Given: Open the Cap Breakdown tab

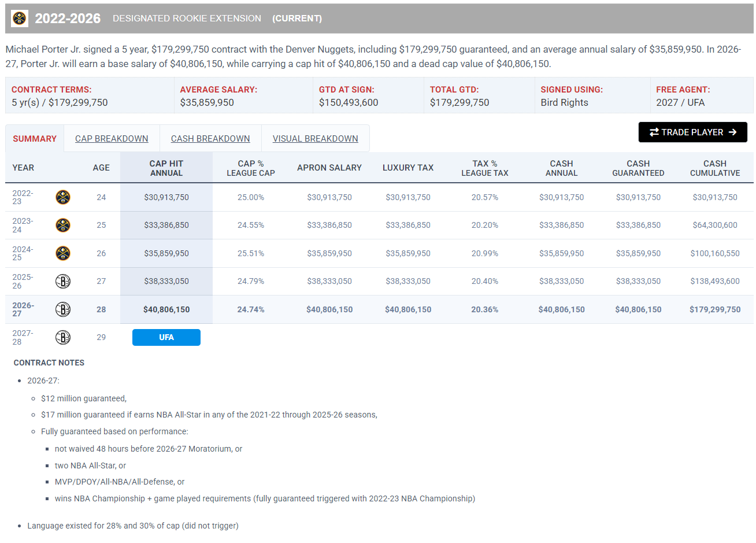Looking at the screenshot, I should tap(112, 139).
